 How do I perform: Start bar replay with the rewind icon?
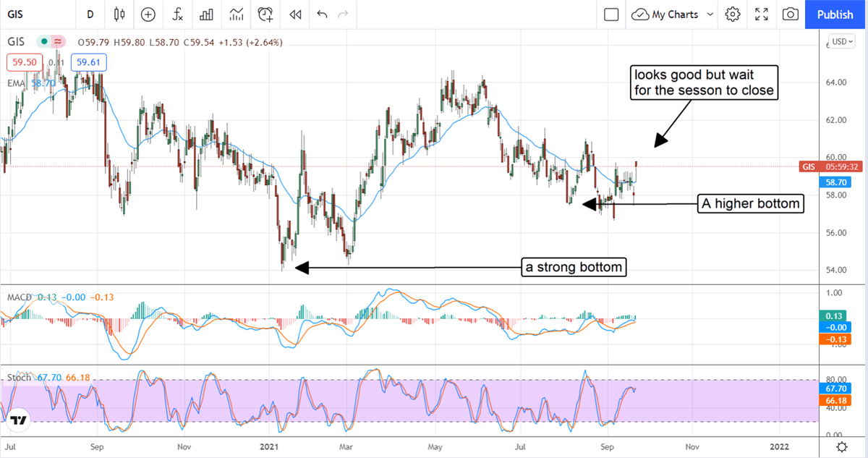tap(294, 14)
